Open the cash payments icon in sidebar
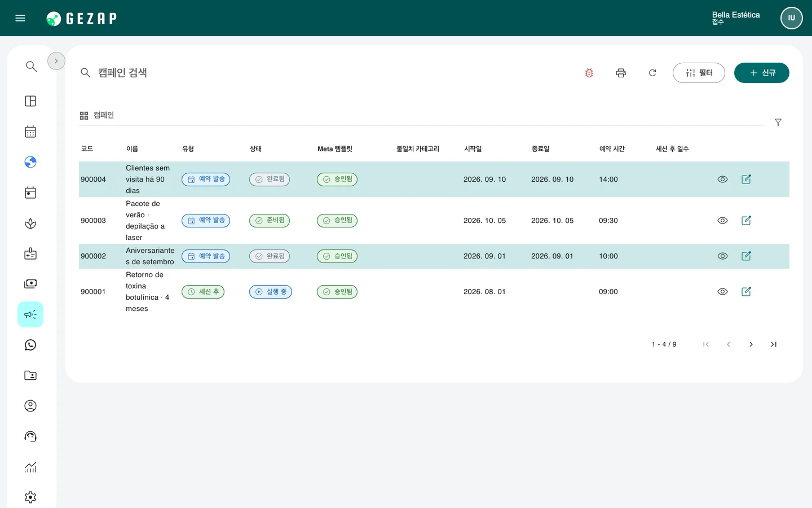Image resolution: width=812 pixels, height=508 pixels. tap(30, 284)
